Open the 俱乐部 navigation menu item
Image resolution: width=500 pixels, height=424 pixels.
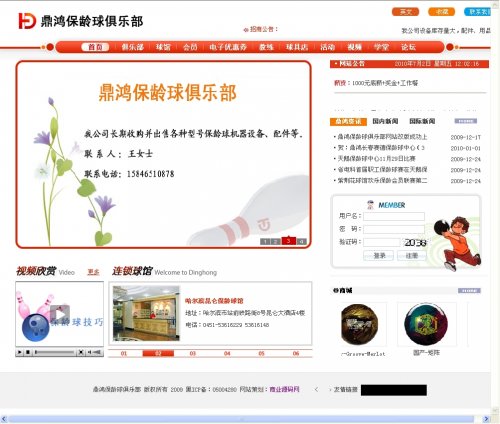pyautogui.click(x=132, y=47)
